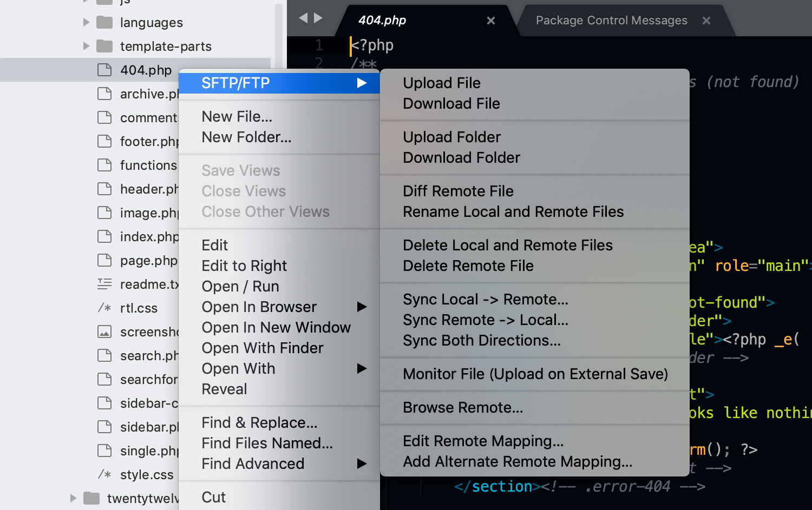Click line number 1 in the gutter

point(319,45)
